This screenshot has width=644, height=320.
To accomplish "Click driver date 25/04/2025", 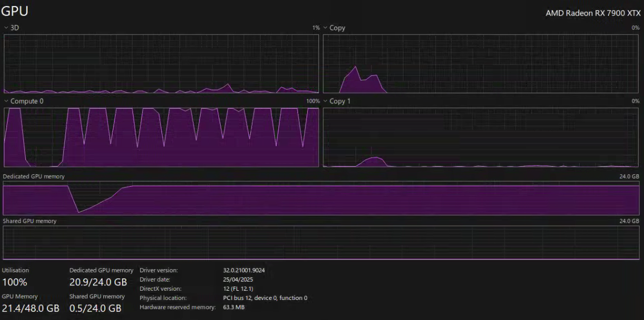I will tap(238, 279).
